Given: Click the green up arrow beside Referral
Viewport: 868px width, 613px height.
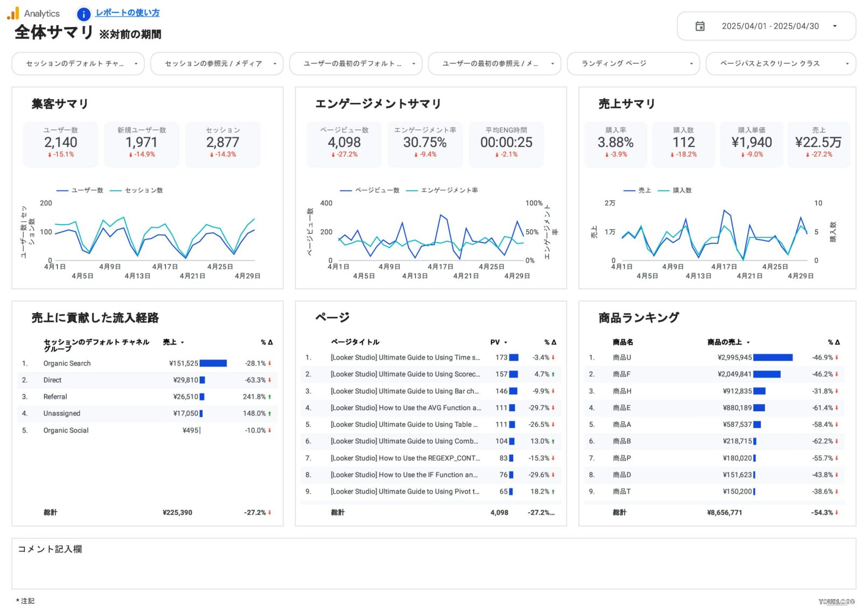Looking at the screenshot, I should coord(270,397).
